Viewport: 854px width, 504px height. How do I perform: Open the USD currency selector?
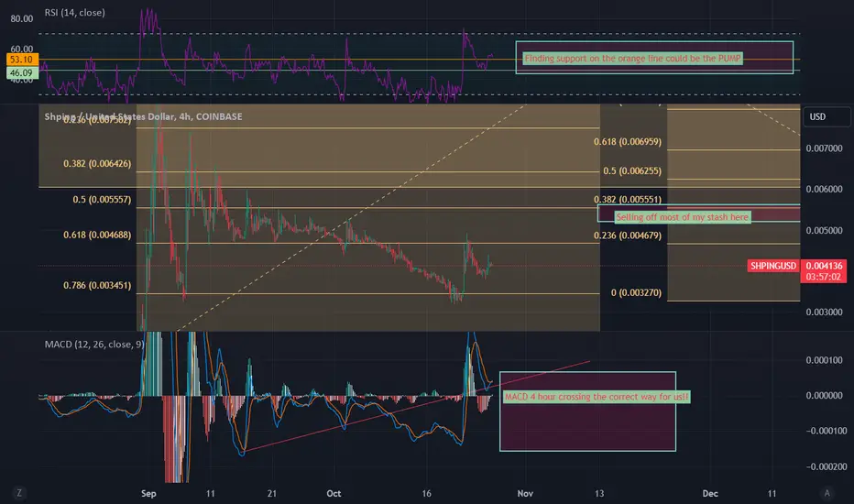[x=827, y=116]
